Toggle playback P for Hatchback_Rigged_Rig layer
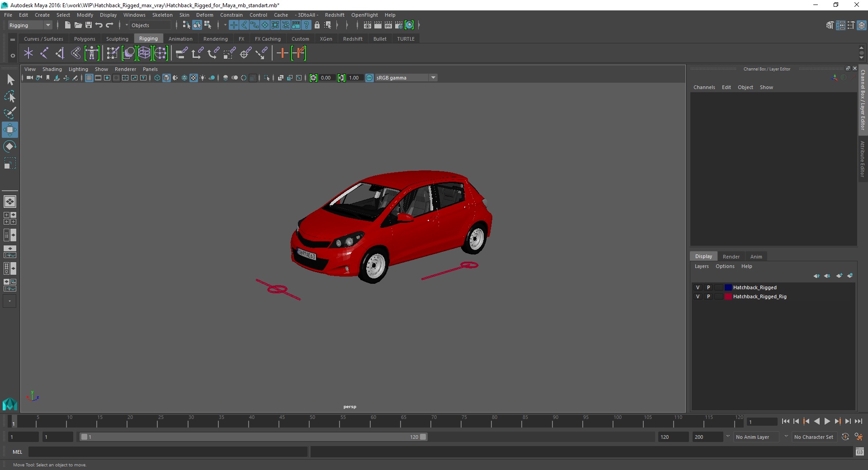The image size is (868, 470). (708, 296)
